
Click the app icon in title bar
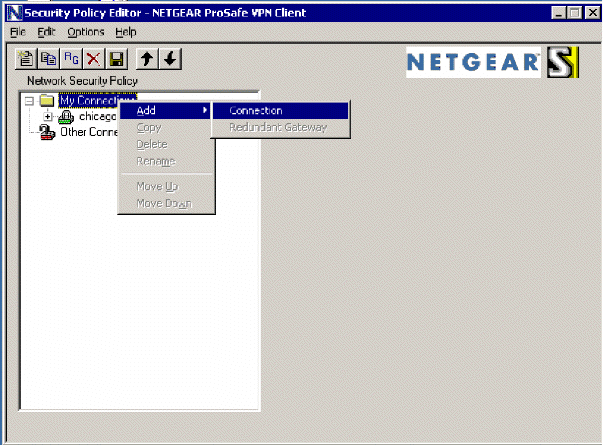point(15,13)
